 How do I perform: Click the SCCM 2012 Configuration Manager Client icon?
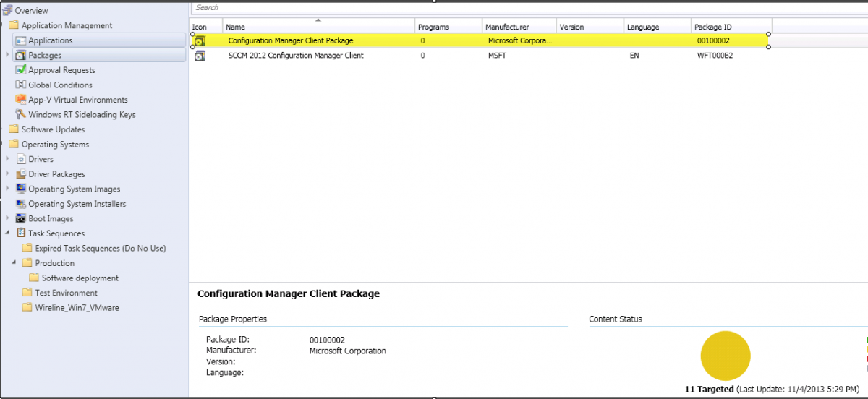(x=200, y=56)
